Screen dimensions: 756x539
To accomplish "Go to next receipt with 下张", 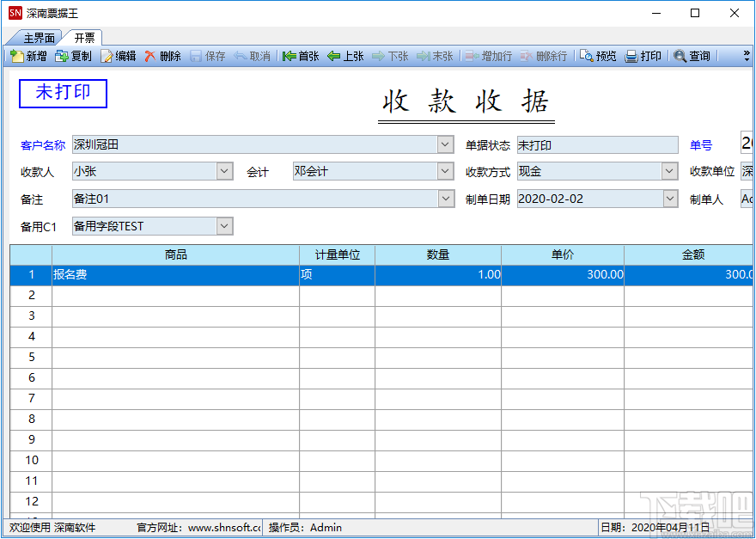I will click(390, 57).
